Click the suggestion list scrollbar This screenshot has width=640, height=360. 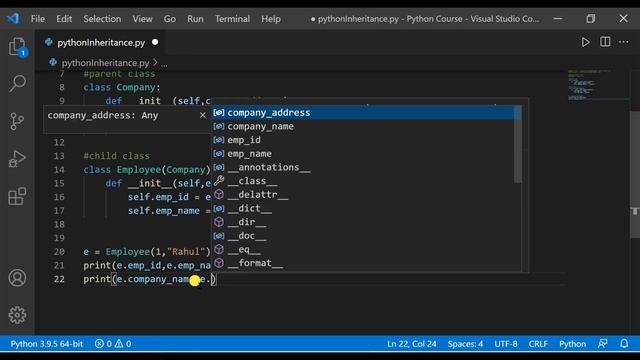tap(518, 144)
